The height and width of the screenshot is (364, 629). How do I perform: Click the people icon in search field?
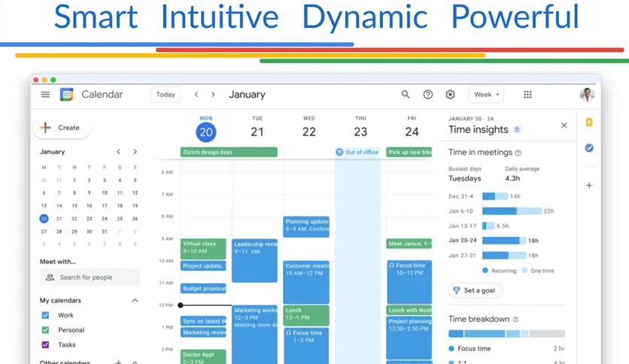(50, 278)
